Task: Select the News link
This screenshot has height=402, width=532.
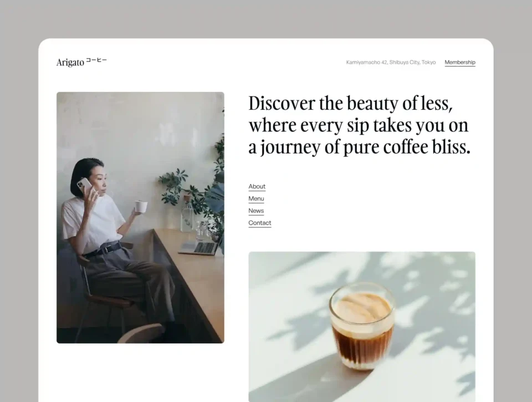Action: click(x=256, y=211)
